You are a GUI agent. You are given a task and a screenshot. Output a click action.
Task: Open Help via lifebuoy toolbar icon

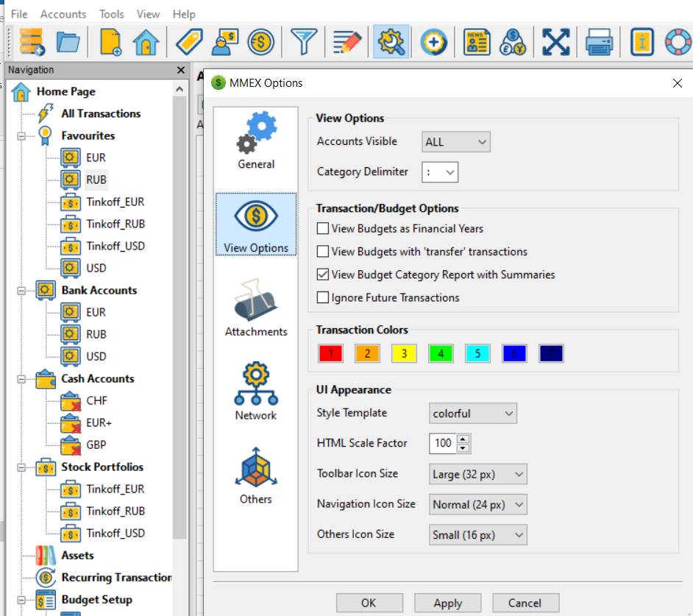coord(678,42)
